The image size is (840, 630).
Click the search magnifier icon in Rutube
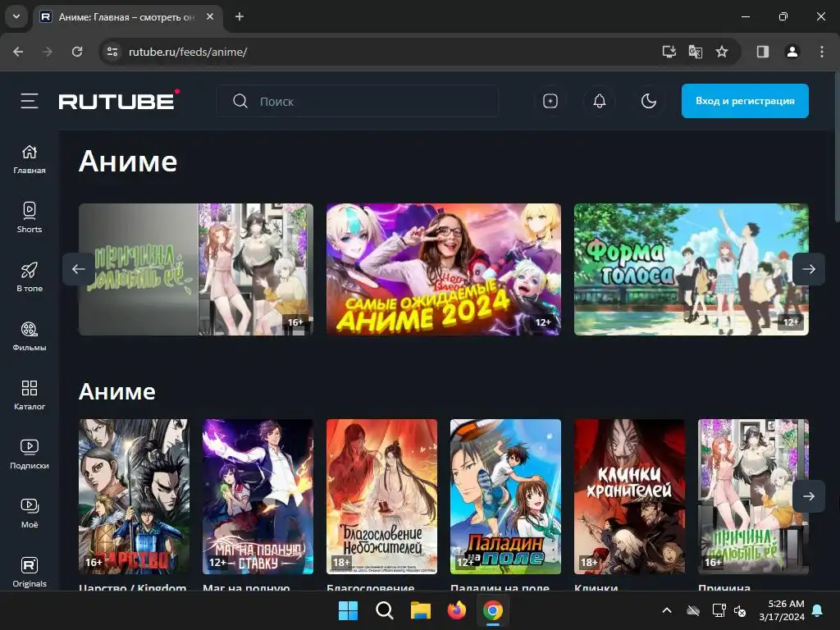tap(240, 101)
